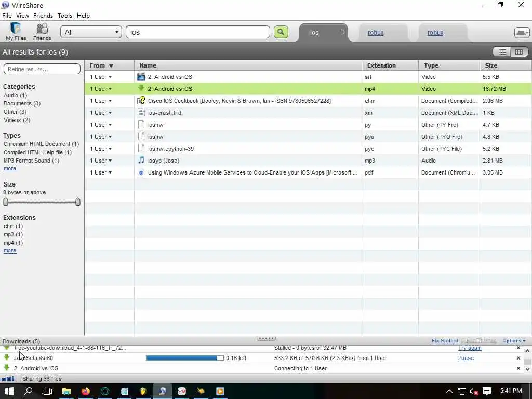Open the View menu

(x=22, y=16)
